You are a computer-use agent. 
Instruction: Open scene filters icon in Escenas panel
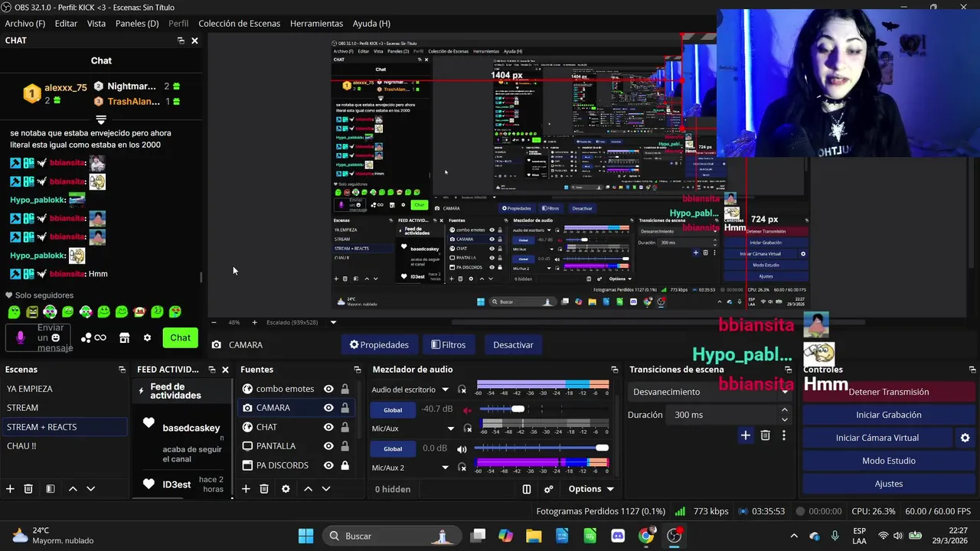pos(50,489)
